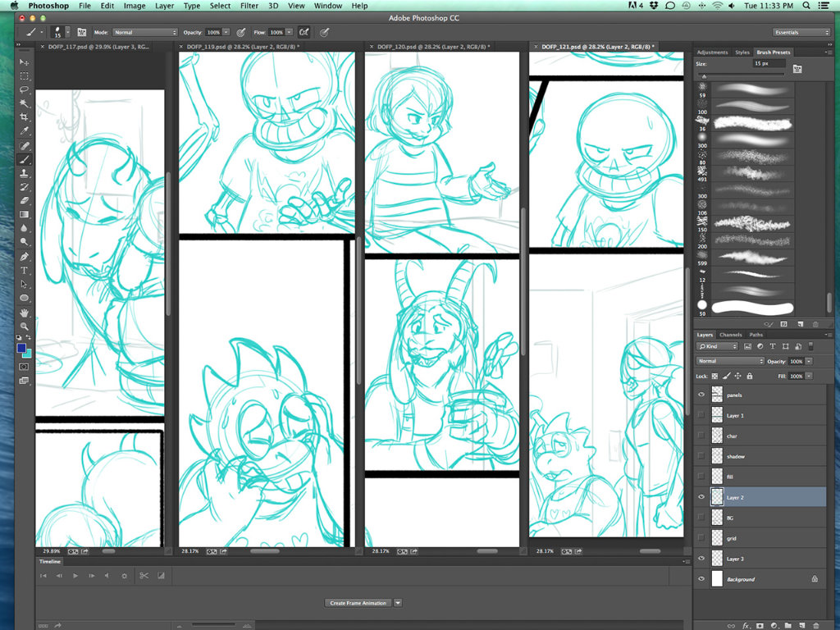Screen dimensions: 840x630
Task: Open the Layer menu
Action: coord(164,6)
